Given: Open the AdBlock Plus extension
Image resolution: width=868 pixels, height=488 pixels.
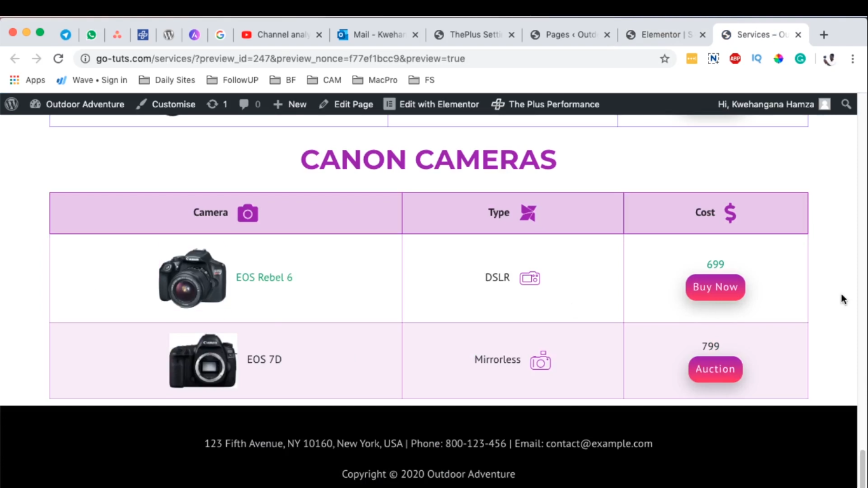Looking at the screenshot, I should [x=735, y=58].
